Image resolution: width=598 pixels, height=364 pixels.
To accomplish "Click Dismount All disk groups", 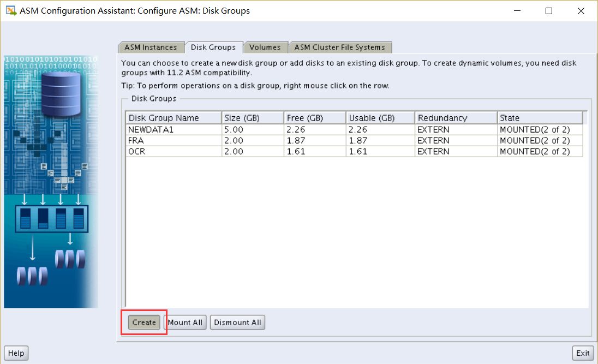I will pyautogui.click(x=237, y=322).
